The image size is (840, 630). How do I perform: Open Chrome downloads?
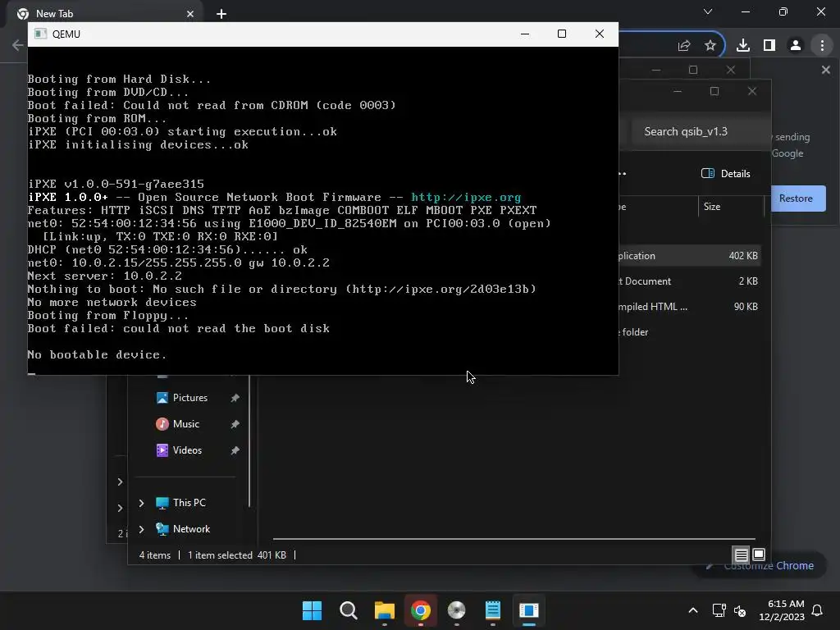click(742, 46)
